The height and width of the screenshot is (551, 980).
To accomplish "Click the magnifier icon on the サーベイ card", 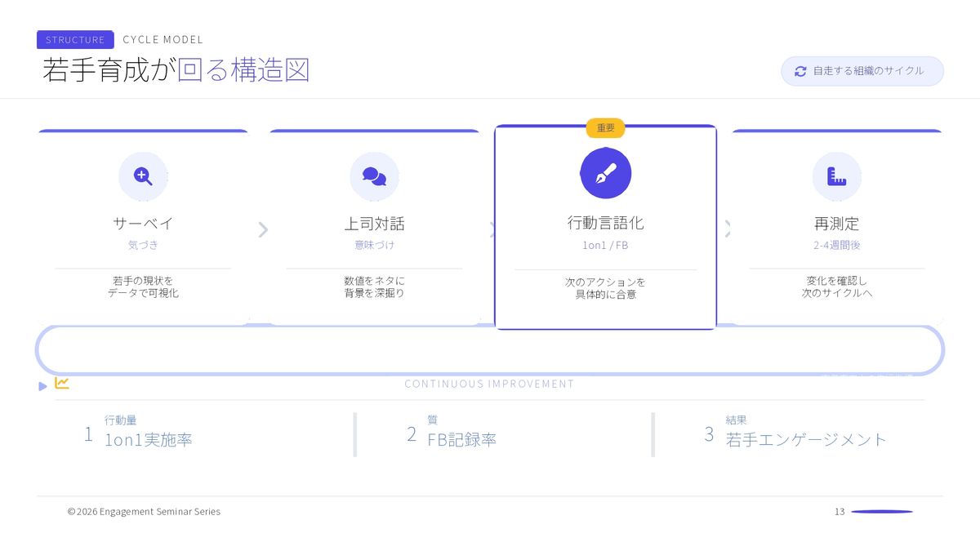I will (143, 176).
